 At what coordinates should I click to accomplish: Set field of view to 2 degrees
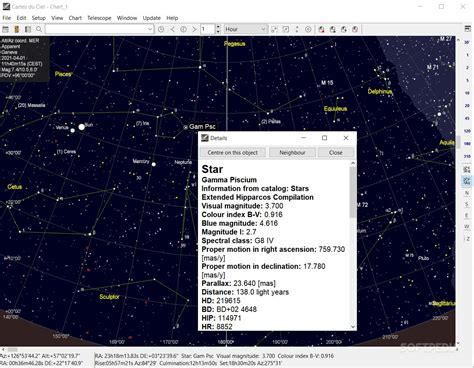[x=467, y=68]
